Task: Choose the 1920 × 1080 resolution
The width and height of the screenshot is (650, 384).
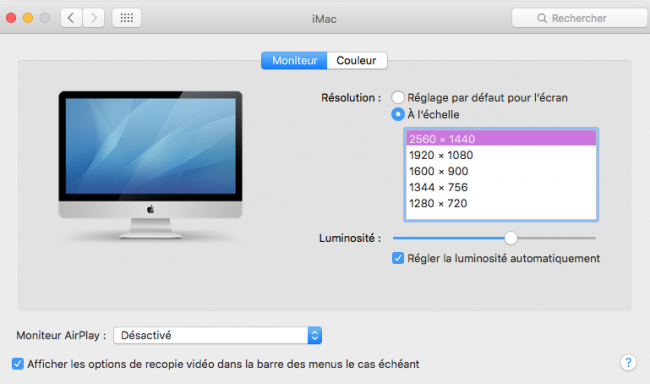Action: point(501,155)
